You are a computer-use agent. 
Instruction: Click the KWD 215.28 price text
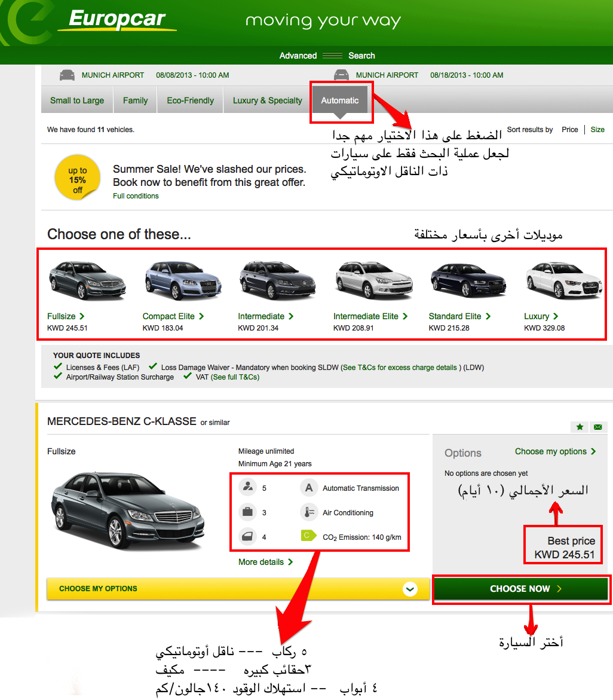[449, 328]
